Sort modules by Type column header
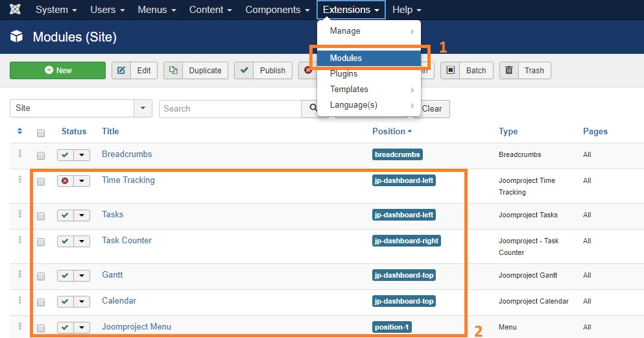Image resolution: width=644 pixels, height=338 pixels. (x=508, y=132)
